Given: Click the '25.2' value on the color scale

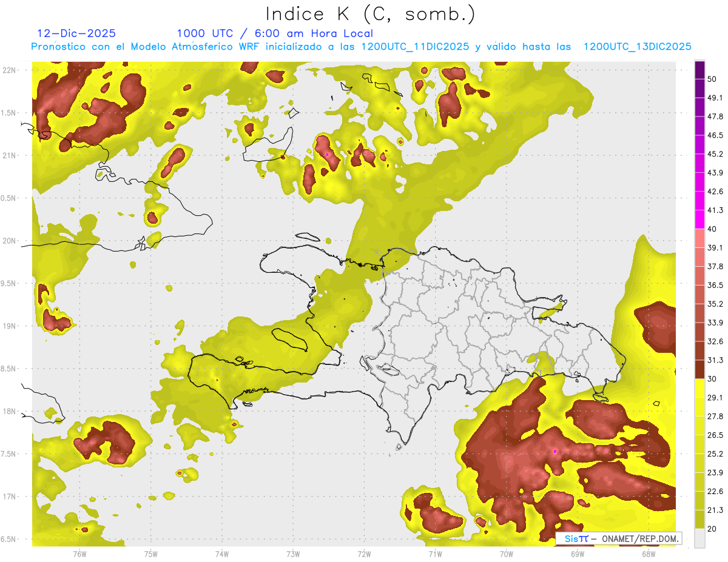Looking at the screenshot, I should coord(715,453).
